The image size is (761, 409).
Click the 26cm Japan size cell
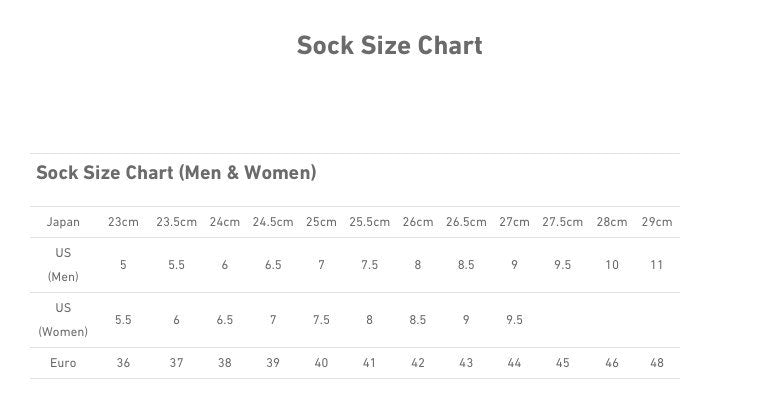coord(417,222)
